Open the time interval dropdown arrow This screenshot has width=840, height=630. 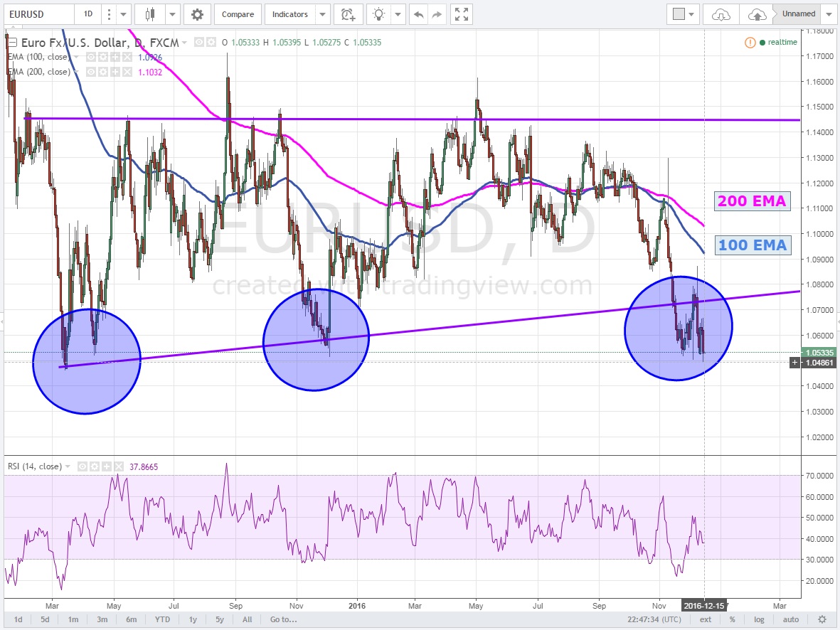pos(124,14)
